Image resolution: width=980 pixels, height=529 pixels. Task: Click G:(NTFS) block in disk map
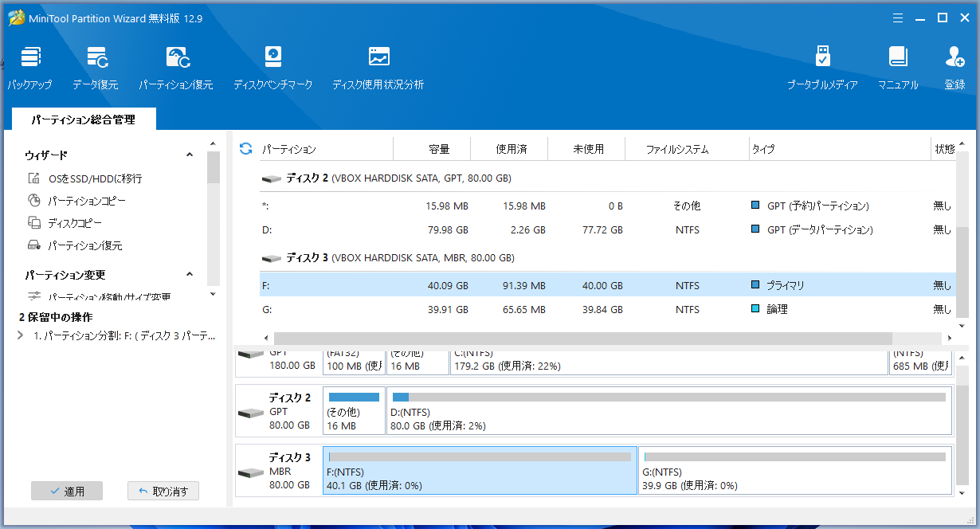tap(795, 471)
